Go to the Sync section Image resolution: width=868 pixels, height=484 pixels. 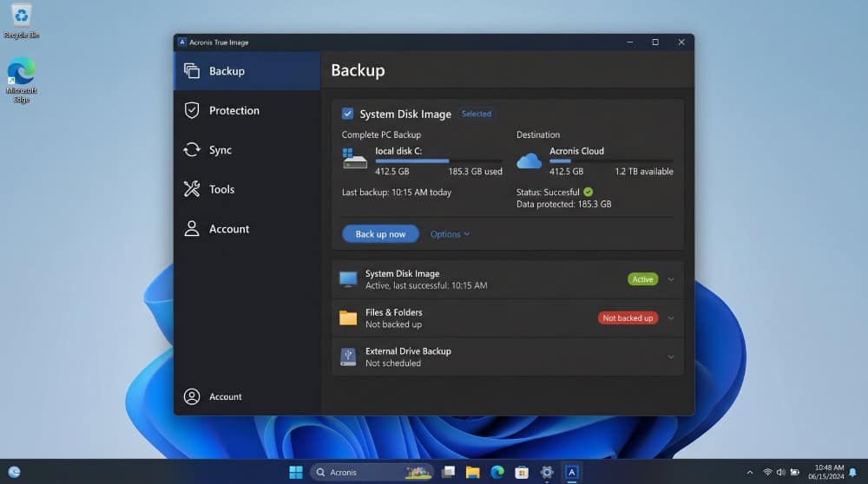(x=247, y=150)
